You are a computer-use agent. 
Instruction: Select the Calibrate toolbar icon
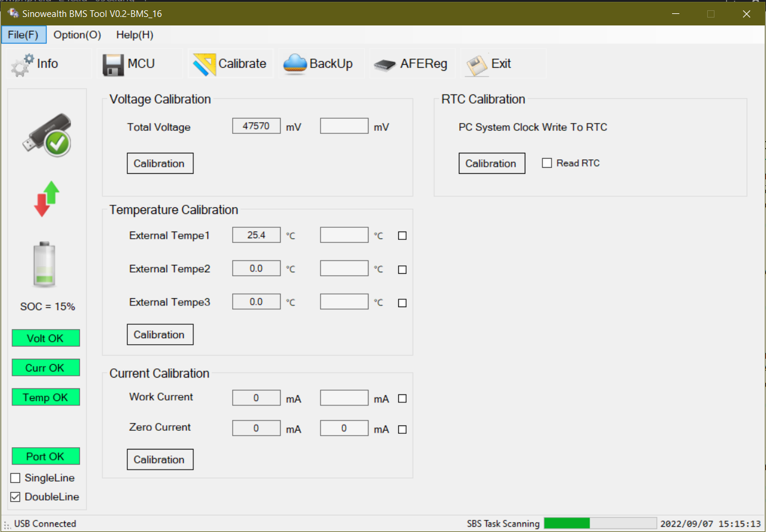point(204,63)
